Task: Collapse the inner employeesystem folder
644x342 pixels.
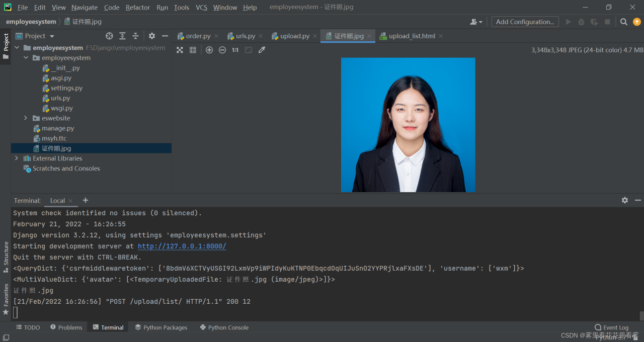Action: tap(26, 58)
